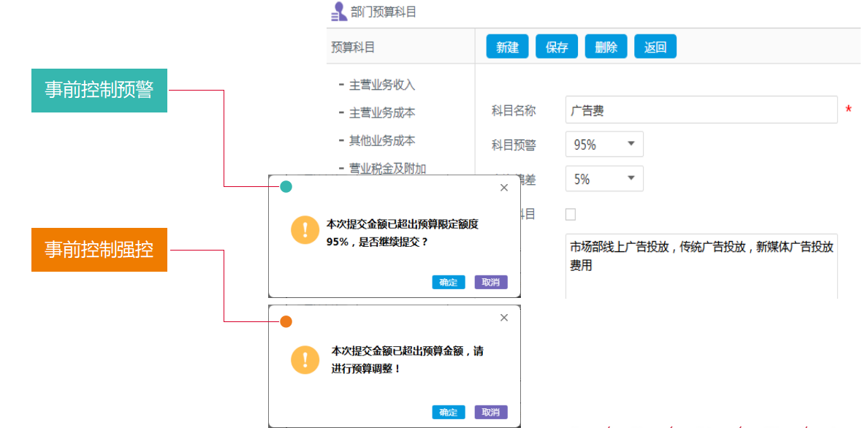Select 主营业务收入 in the budget tree
Viewport: 868px width, 428px height.
pyautogui.click(x=382, y=85)
